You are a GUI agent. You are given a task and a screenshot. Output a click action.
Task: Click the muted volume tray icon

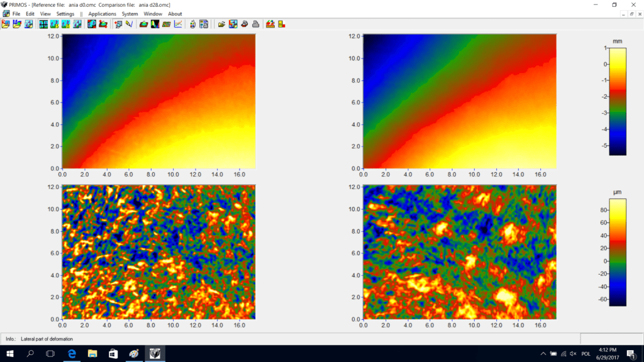pos(574,353)
